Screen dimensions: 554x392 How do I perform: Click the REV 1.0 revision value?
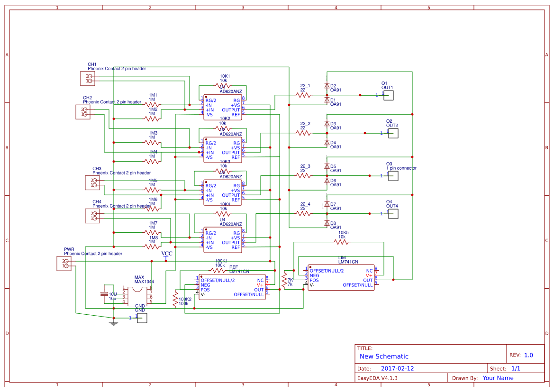tap(529, 354)
